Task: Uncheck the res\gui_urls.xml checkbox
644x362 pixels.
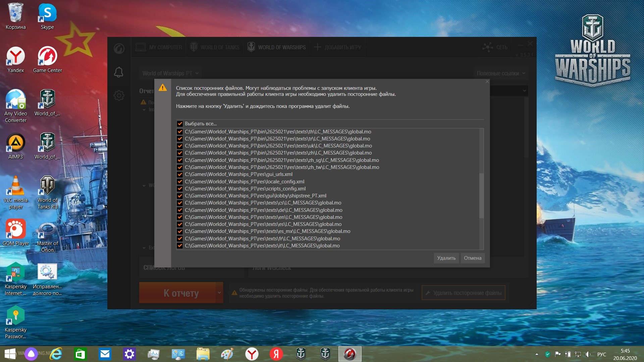Action: coord(180,174)
